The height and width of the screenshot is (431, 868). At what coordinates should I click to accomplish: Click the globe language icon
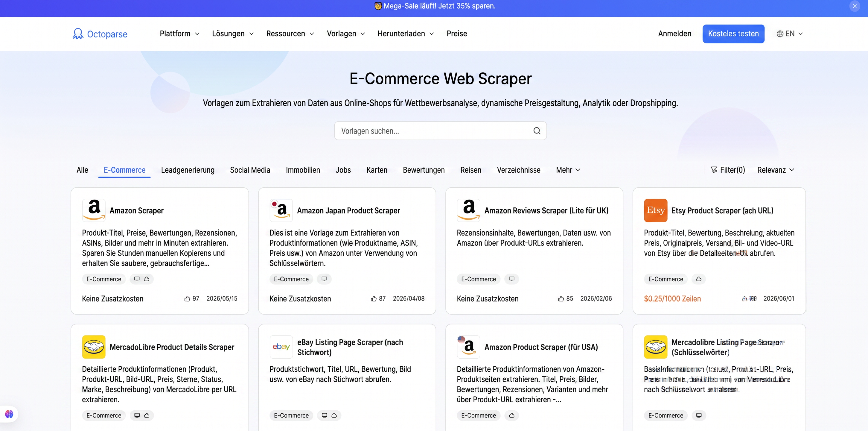point(780,34)
